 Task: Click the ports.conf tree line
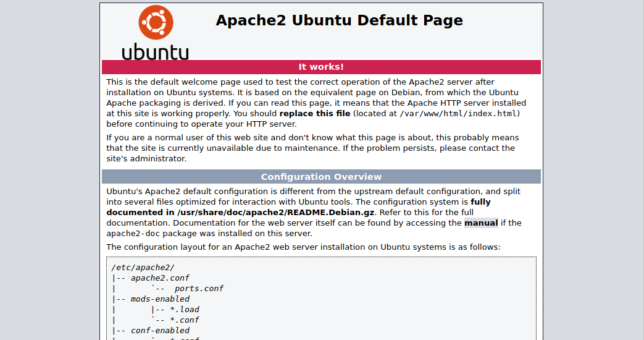tap(199, 289)
